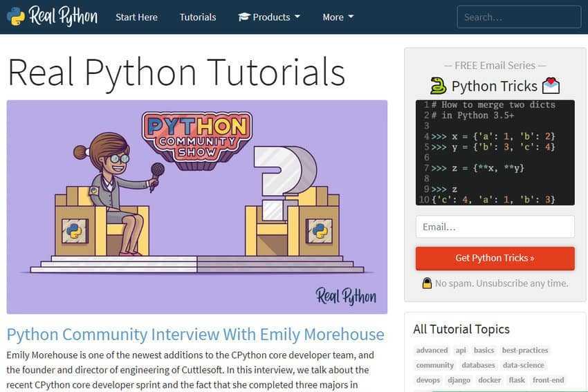This screenshot has height=392, width=588.
Task: Select the data-science topic tag
Action: click(524, 365)
